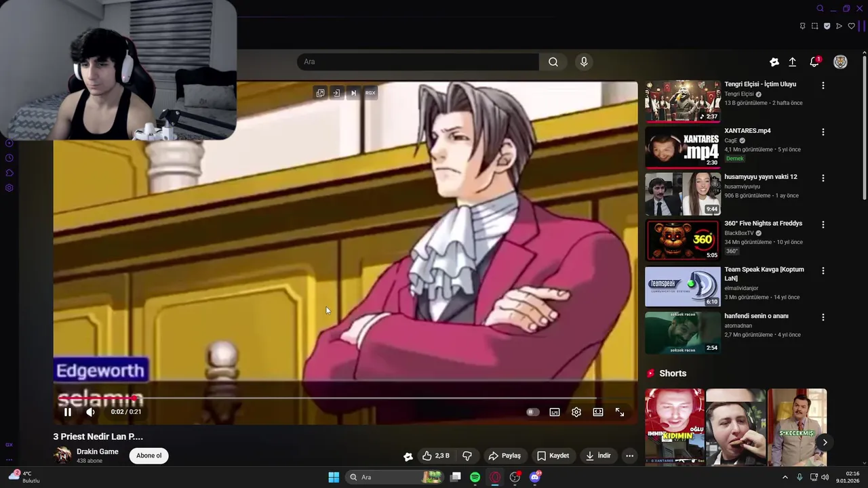Save the video with Kaydet

[553, 455]
